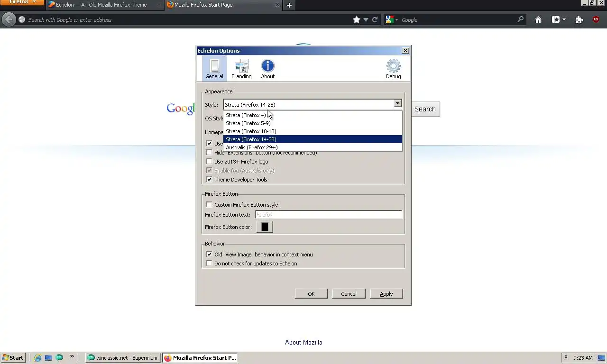Open URL bar history dropdown arrow
The width and height of the screenshot is (607, 364).
(366, 19)
